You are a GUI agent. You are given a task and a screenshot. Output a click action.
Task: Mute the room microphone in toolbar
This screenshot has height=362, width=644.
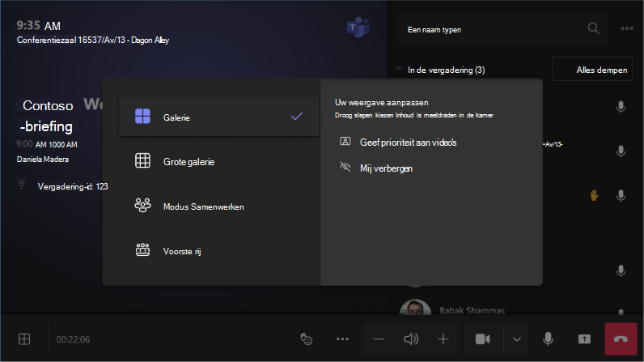(x=548, y=339)
